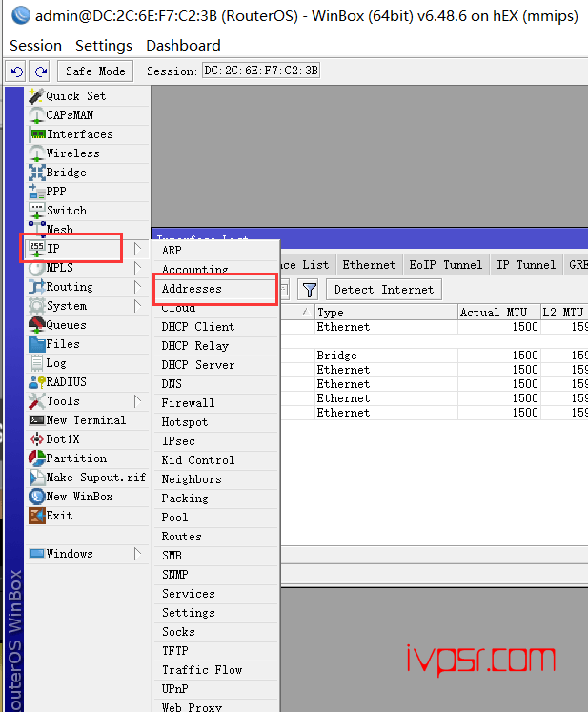Expand the Windows submenu arrow
Screen dimensions: 588x712
(x=137, y=554)
